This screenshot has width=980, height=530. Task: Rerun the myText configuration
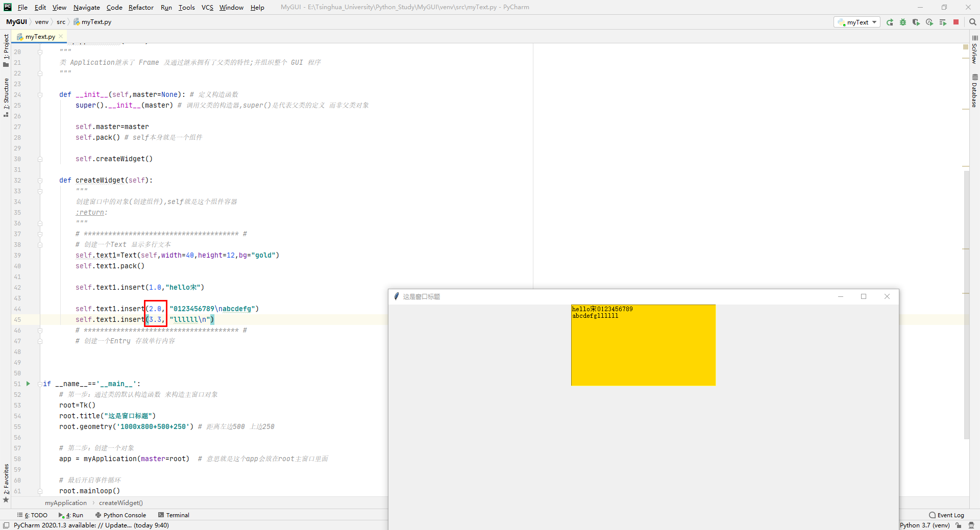coord(890,22)
